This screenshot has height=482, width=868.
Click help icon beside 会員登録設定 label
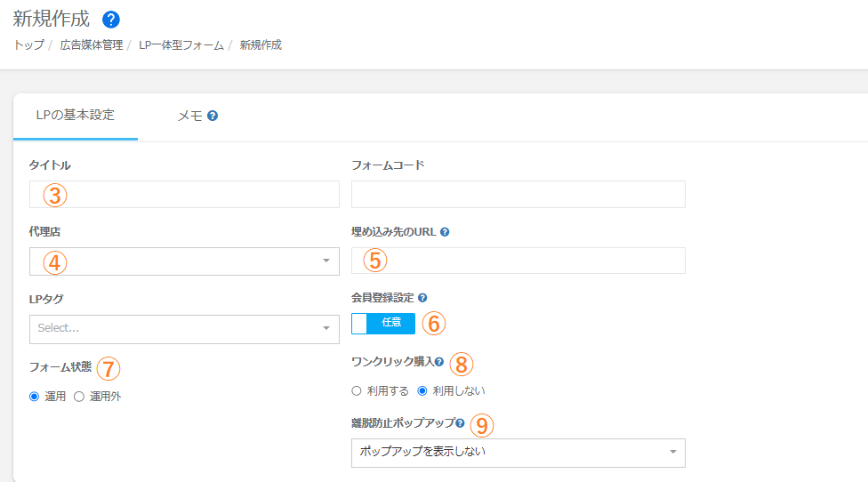pos(422,299)
